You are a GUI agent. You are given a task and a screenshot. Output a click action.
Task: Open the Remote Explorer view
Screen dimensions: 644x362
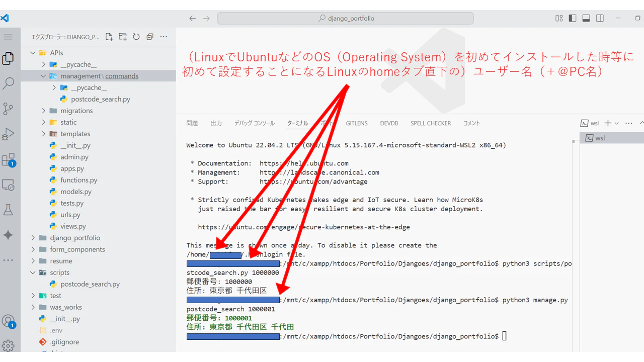(8, 185)
